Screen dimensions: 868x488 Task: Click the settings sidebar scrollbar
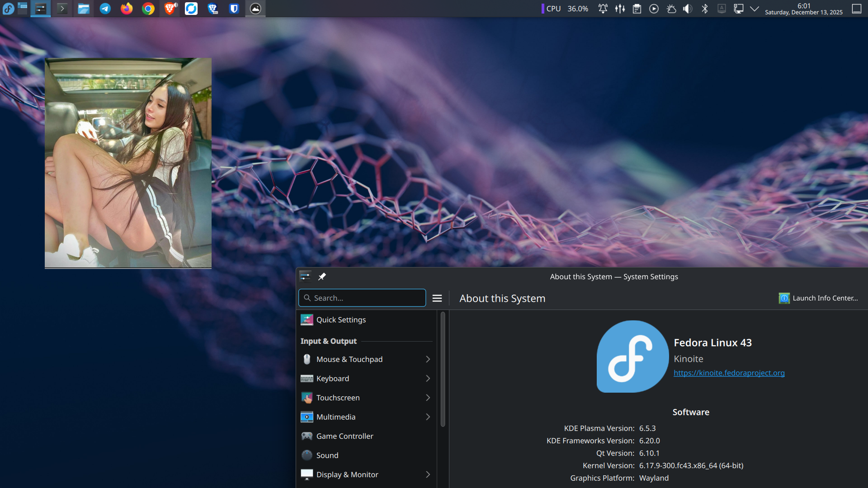(x=443, y=368)
